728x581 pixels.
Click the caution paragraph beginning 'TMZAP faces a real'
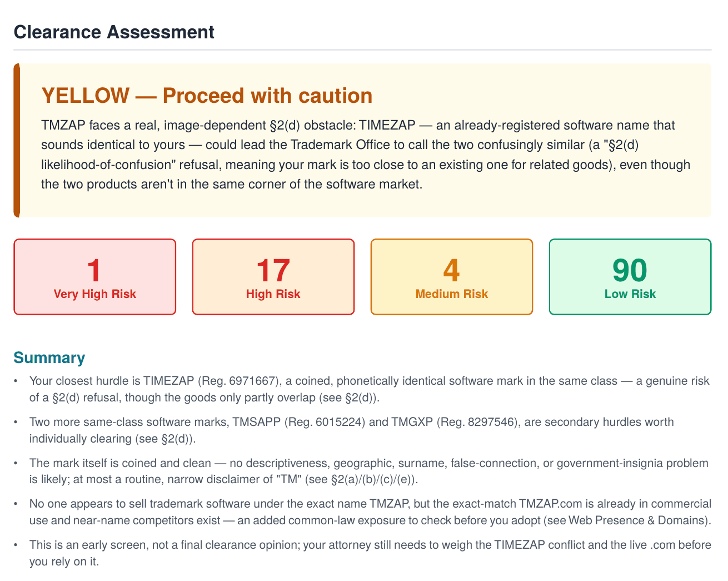(366, 155)
